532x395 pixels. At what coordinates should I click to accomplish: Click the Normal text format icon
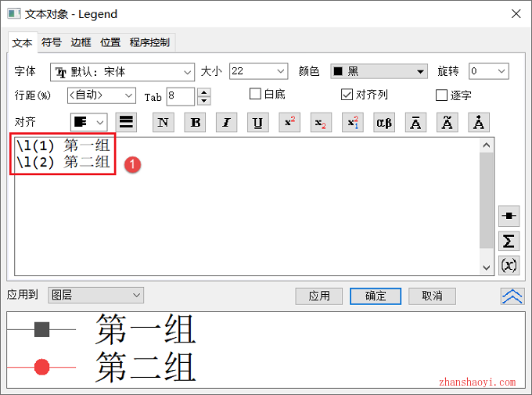click(164, 122)
